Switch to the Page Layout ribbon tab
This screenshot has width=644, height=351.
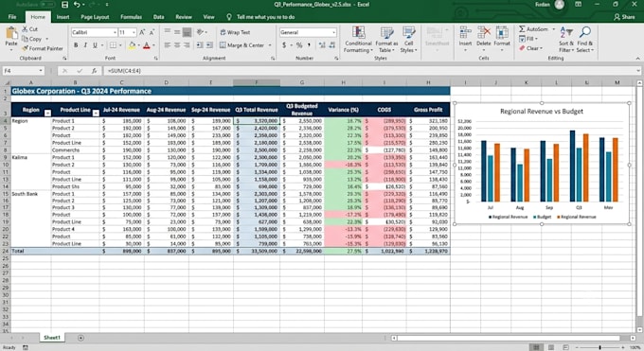click(x=95, y=17)
